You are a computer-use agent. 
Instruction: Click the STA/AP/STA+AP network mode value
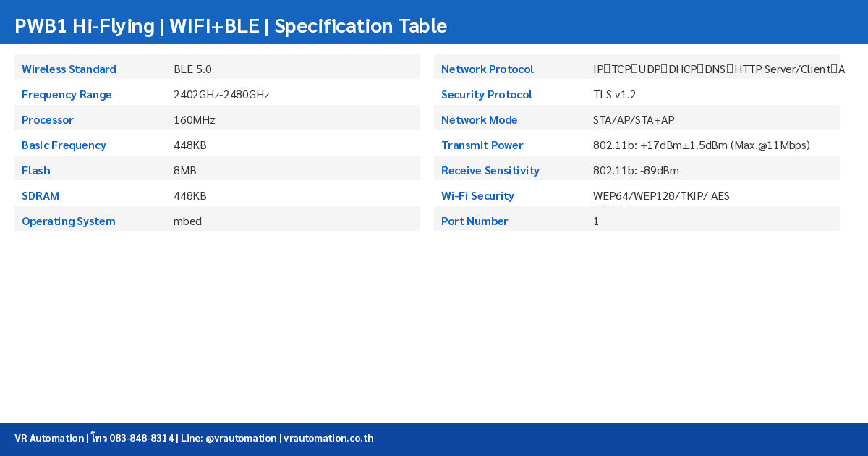pos(634,120)
